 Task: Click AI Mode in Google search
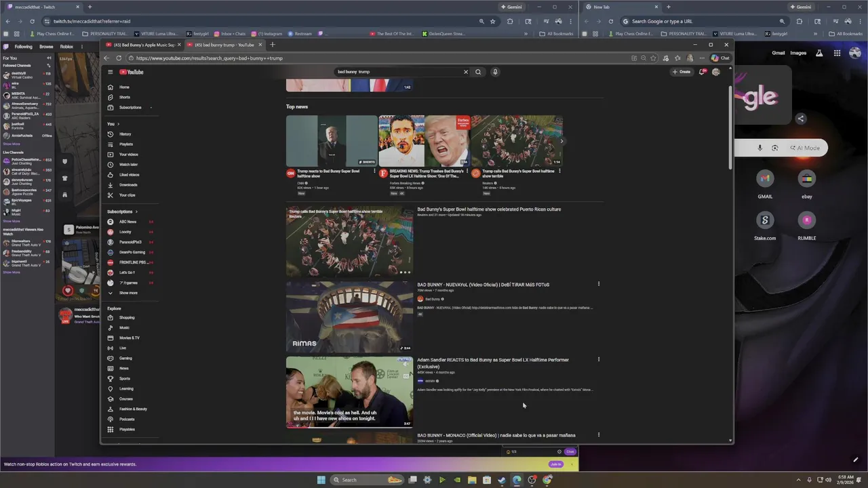pyautogui.click(x=805, y=148)
